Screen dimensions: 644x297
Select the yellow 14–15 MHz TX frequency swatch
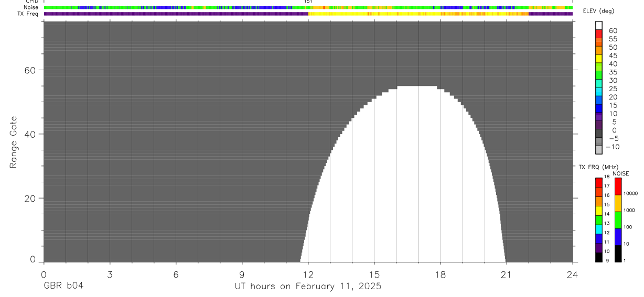tap(599, 211)
